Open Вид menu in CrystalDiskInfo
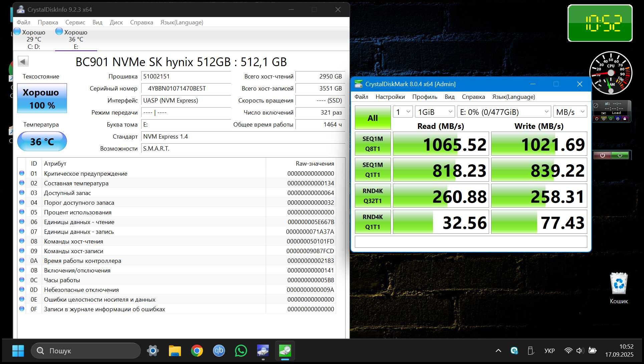The height and width of the screenshot is (364, 644). 97,22
